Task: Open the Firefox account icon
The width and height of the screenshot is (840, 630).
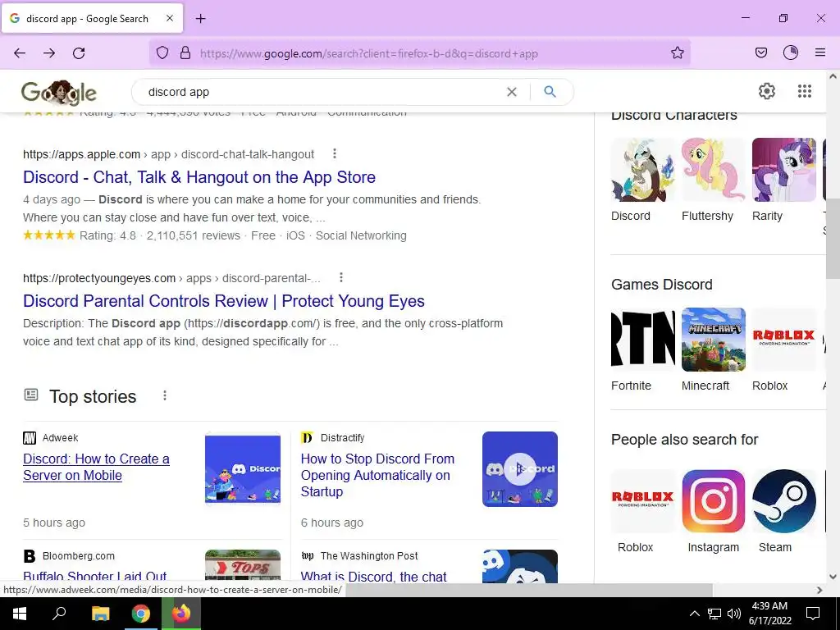Action: tap(791, 53)
